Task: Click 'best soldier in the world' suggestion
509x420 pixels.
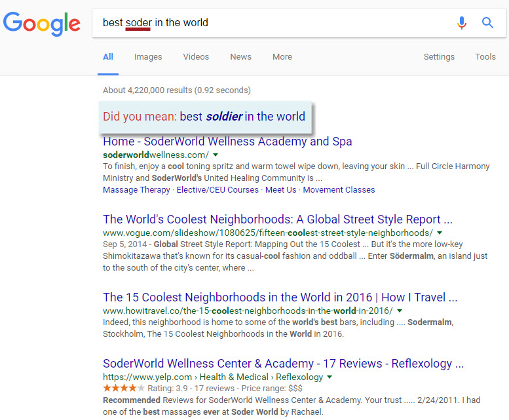Action: click(x=242, y=117)
